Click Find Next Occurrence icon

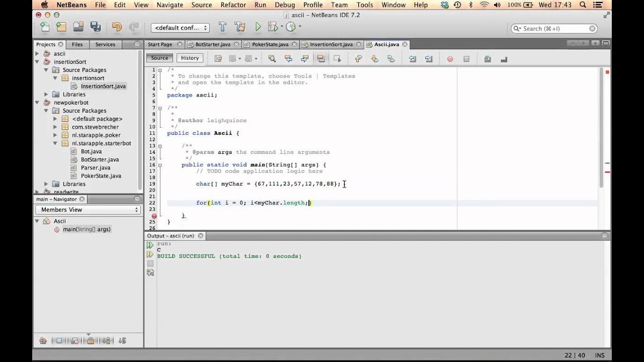pos(304,59)
